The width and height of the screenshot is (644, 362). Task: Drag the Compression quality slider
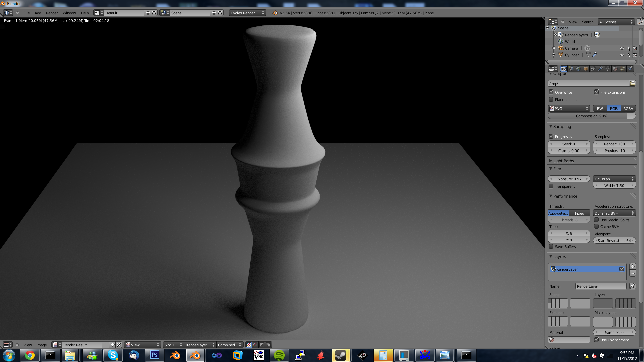[592, 116]
